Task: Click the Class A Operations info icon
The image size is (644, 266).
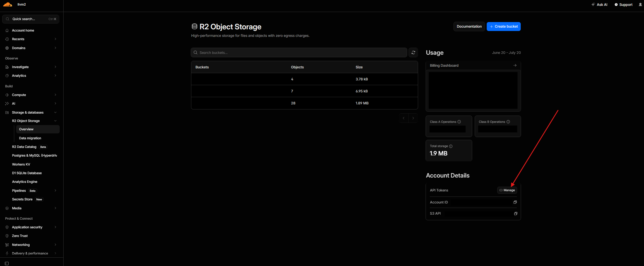Action: 459,122
